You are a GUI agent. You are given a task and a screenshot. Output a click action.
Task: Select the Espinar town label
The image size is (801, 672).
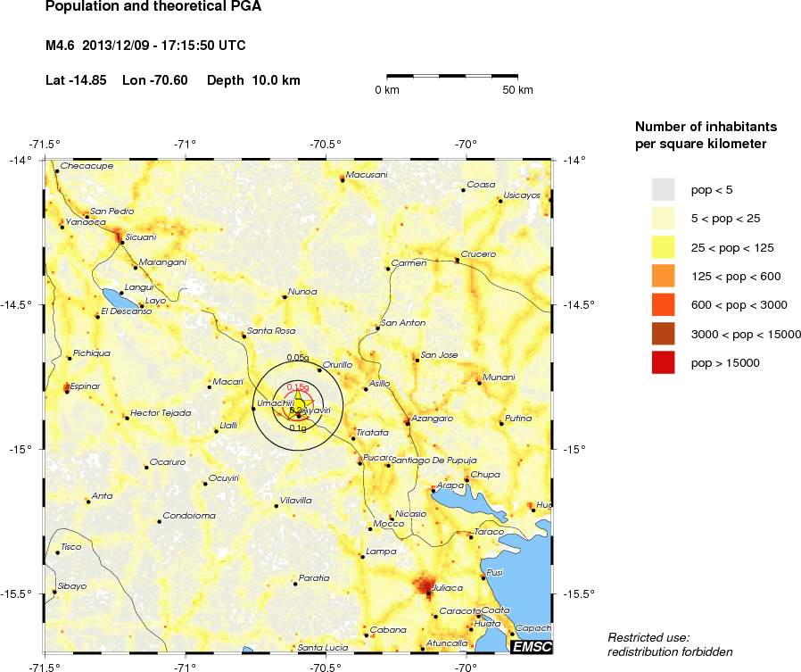pyautogui.click(x=85, y=386)
